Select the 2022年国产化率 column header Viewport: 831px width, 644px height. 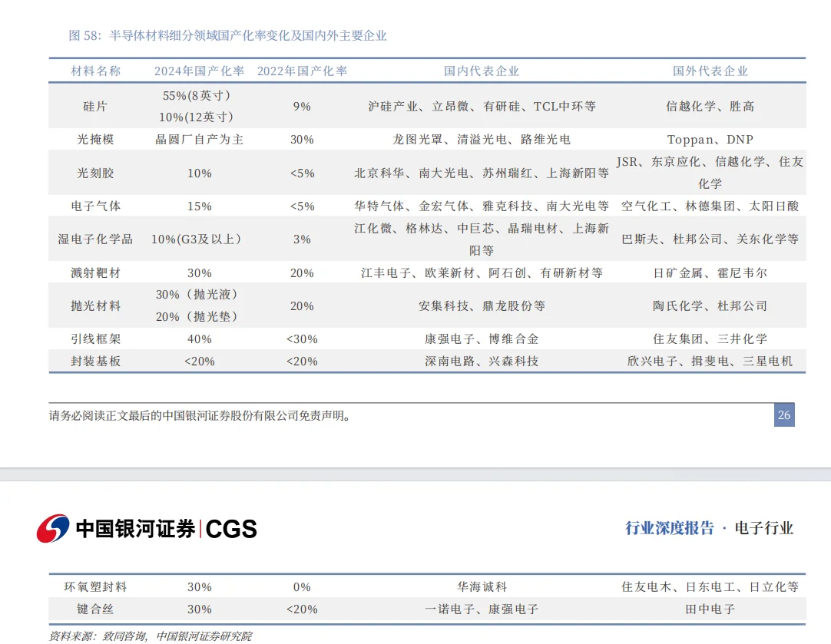pyautogui.click(x=303, y=70)
